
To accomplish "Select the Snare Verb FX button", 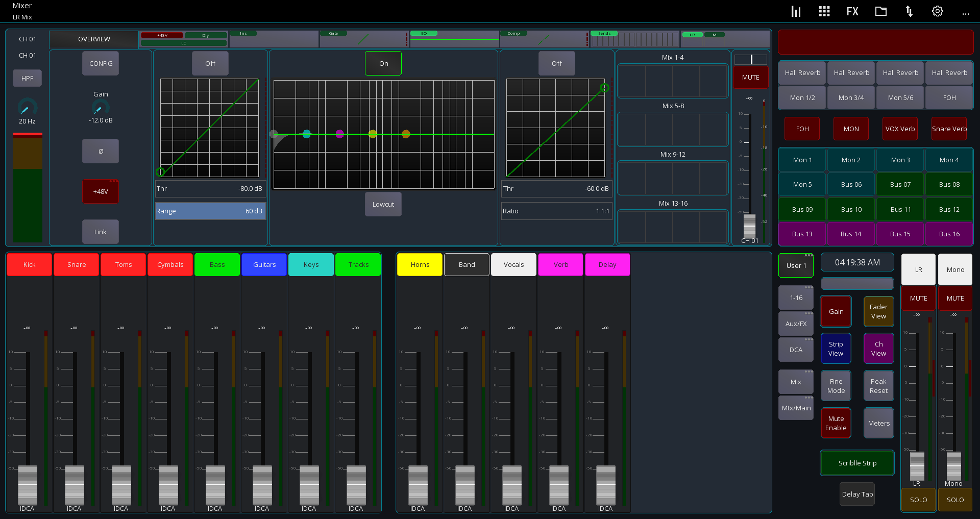I will pos(949,129).
